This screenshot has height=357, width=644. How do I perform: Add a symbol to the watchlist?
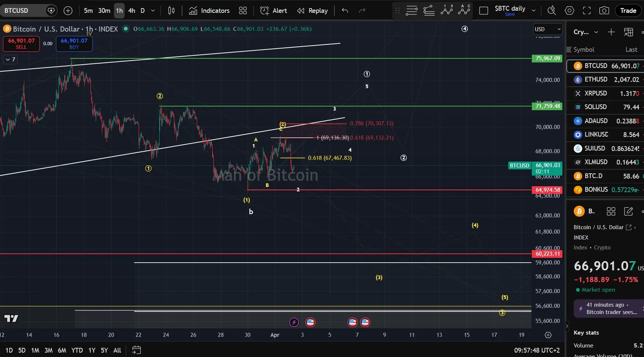(x=611, y=32)
